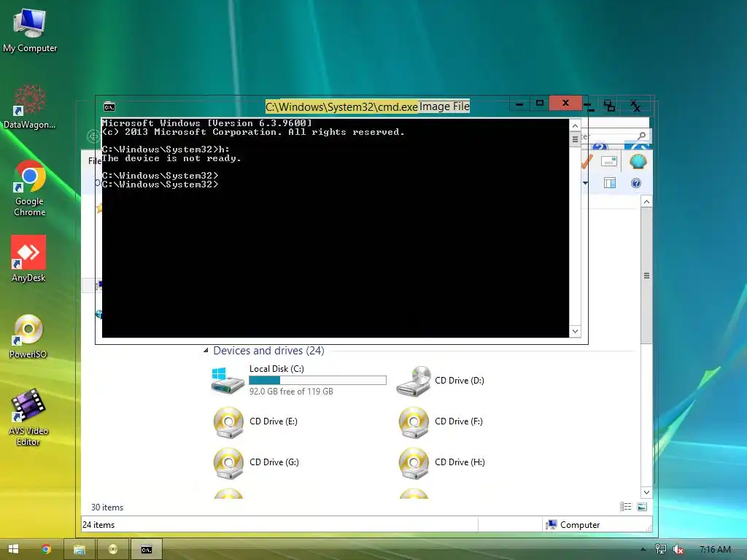Collapse the Devices and drives group
747x560 pixels.
(206, 351)
